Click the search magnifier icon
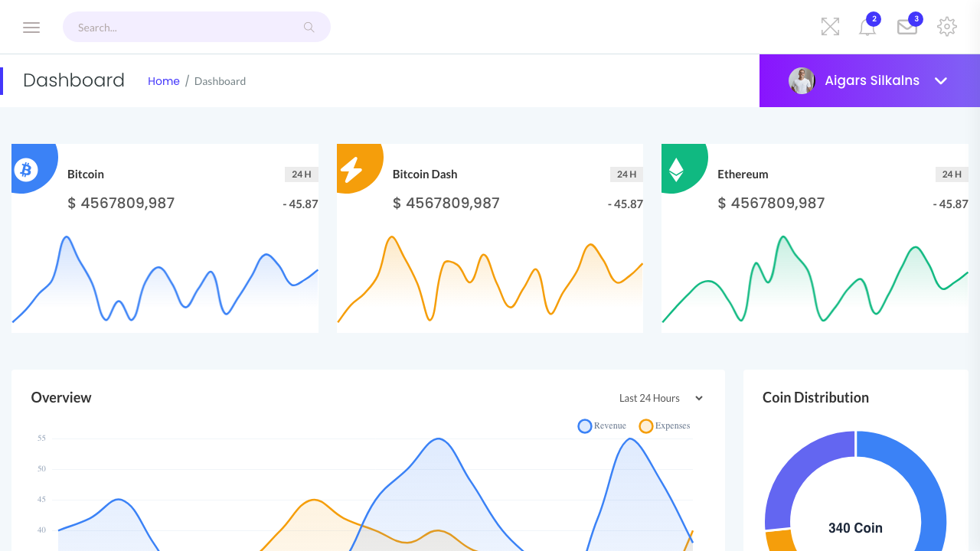The image size is (980, 551). tap(309, 27)
